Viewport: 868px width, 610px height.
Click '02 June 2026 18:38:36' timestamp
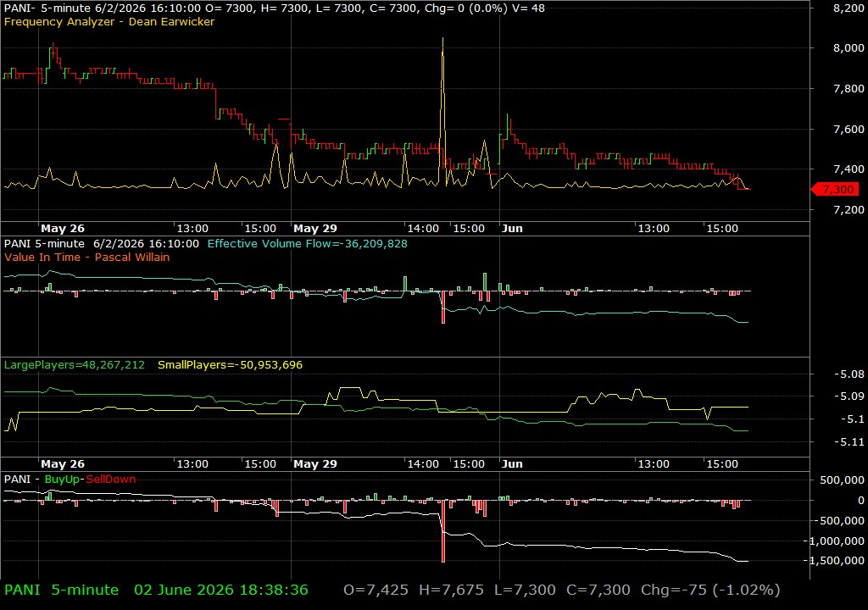pyautogui.click(x=221, y=590)
